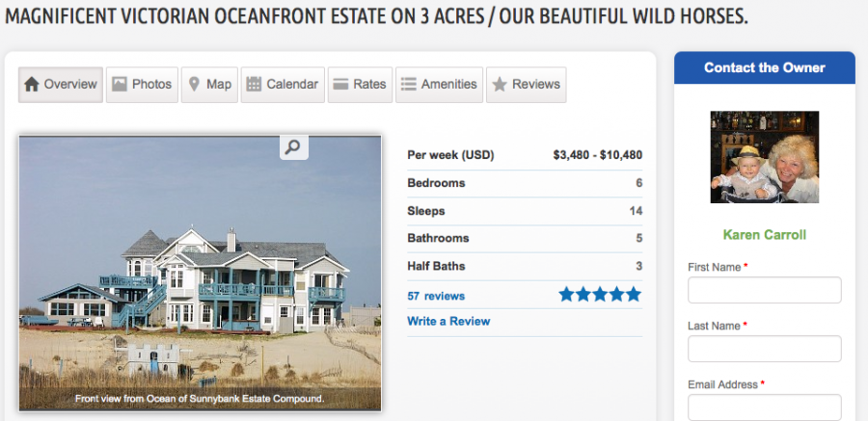Click the five-star rating graphic
Image resolution: width=868 pixels, height=421 pixels.
tap(599, 295)
